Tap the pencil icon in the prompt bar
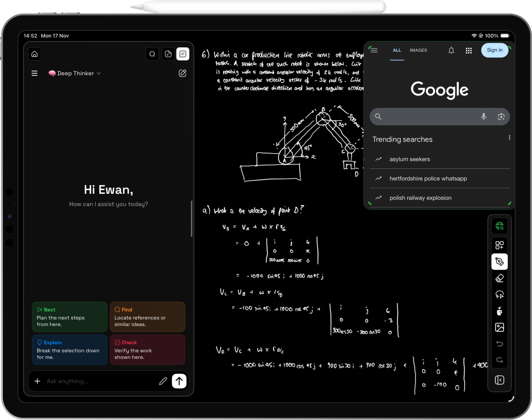532x420 pixels. pyautogui.click(x=163, y=381)
